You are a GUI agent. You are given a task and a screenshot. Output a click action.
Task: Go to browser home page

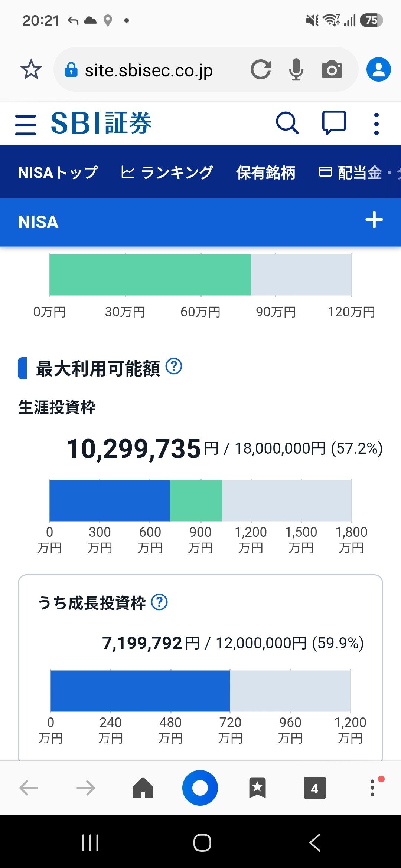tap(143, 788)
